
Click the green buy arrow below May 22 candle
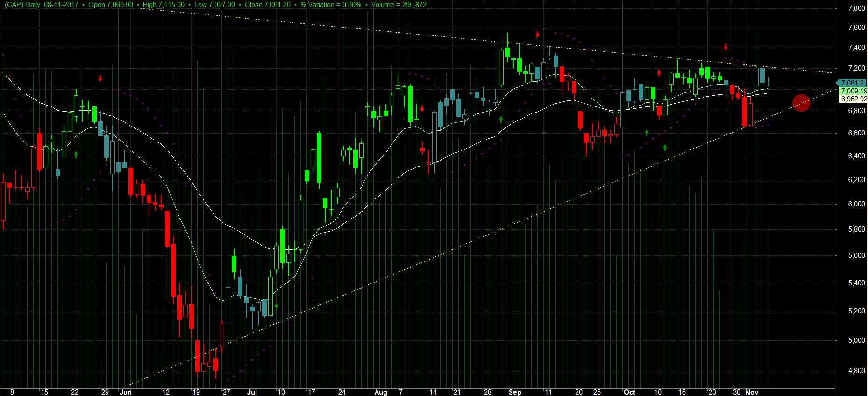click(x=76, y=154)
